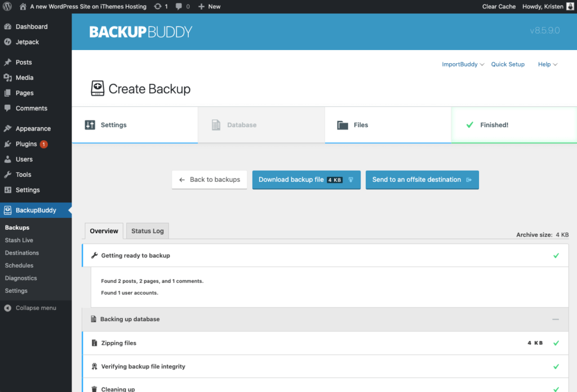577x392 pixels.
Task: Open the Finished! step tab
Action: 514,125
